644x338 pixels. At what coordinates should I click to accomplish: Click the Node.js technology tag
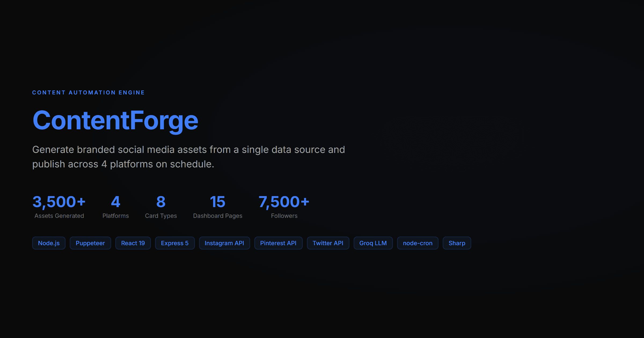[x=49, y=243]
